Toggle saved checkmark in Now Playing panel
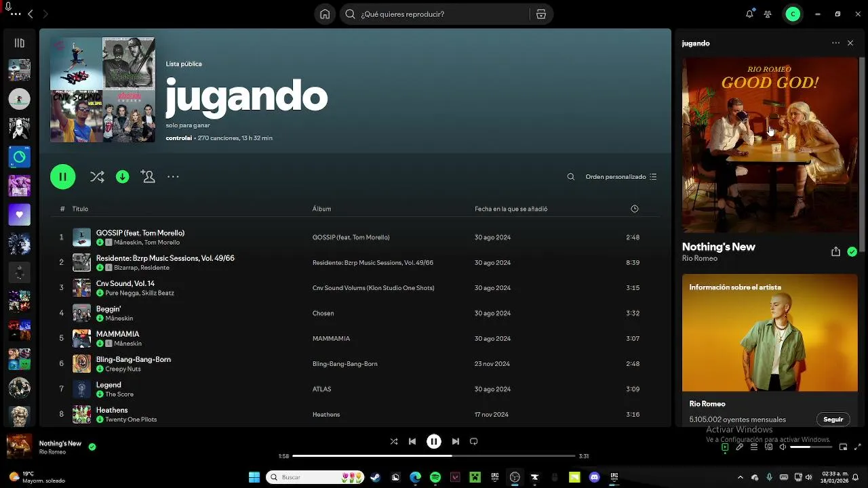Image resolution: width=868 pixels, height=488 pixels. click(x=852, y=251)
